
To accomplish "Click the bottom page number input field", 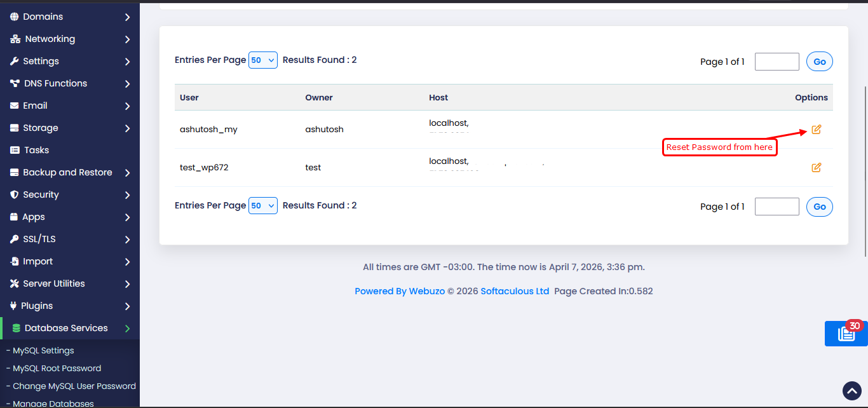I will [776, 207].
